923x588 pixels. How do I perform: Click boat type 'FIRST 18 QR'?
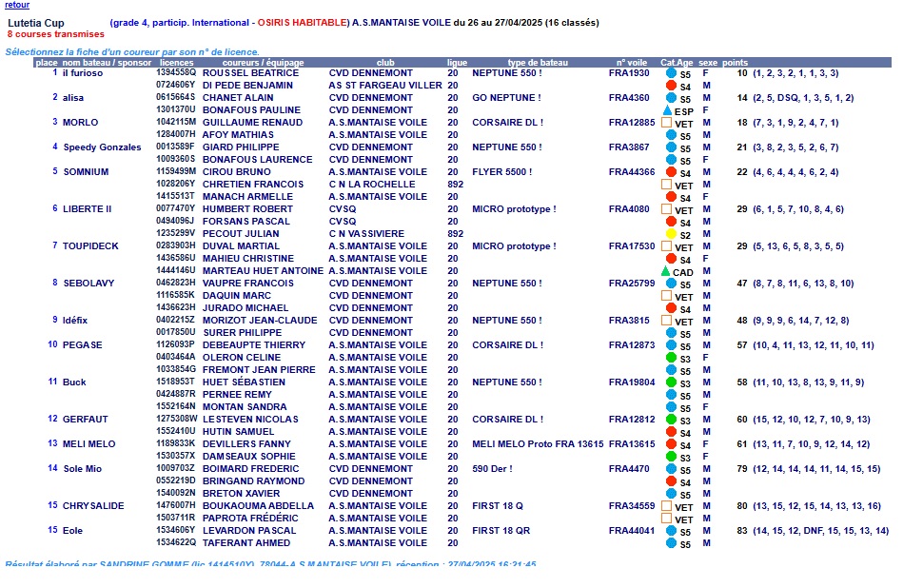(501, 530)
